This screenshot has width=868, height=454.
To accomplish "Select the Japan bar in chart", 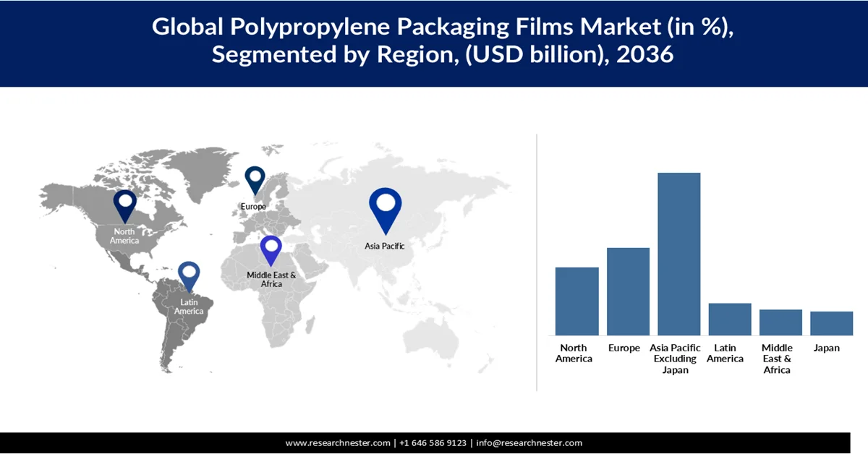I will (831, 323).
